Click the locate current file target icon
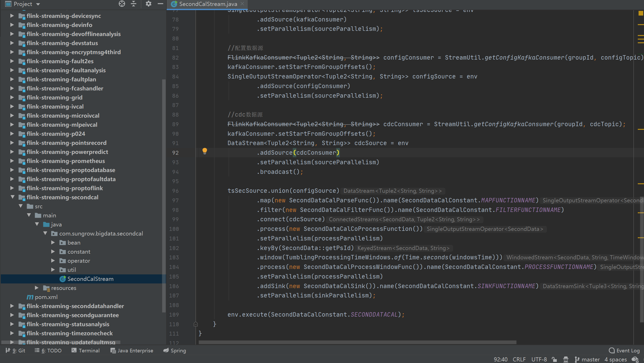Viewport: 644px width, 363px height. [x=122, y=4]
